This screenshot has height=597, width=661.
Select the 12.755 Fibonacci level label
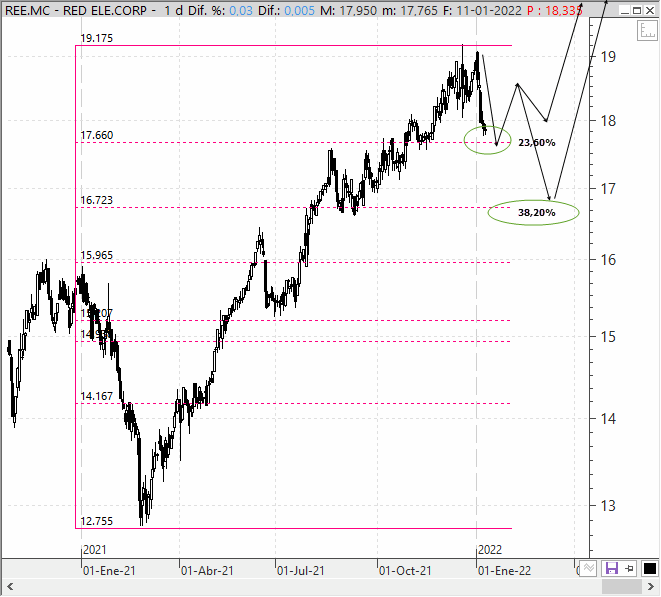pyautogui.click(x=97, y=522)
